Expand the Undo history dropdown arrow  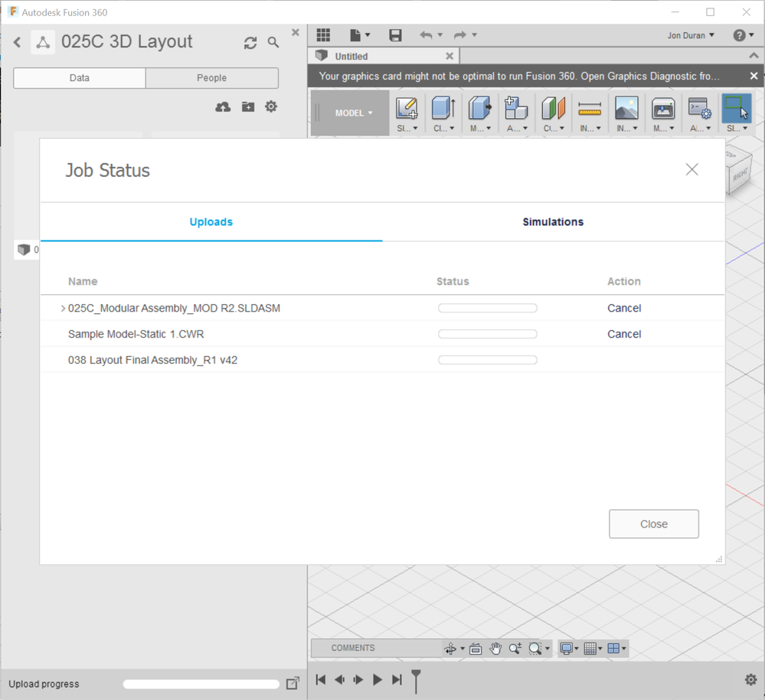coord(440,34)
